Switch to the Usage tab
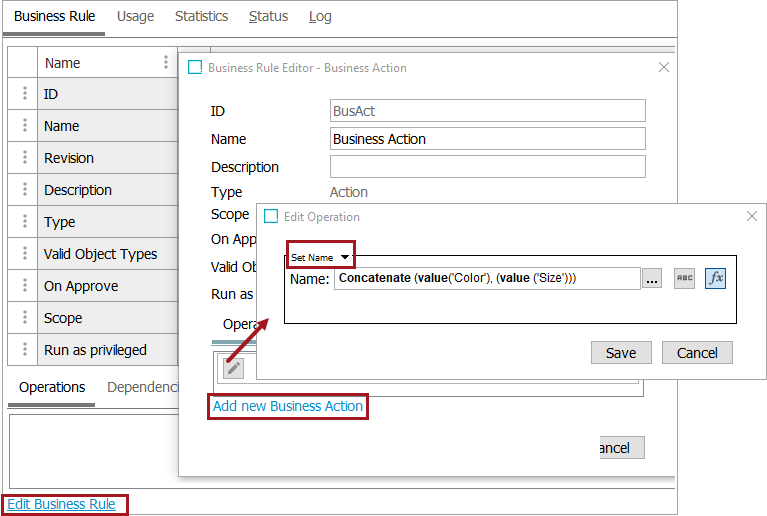The height and width of the screenshot is (516, 767). coord(135,16)
